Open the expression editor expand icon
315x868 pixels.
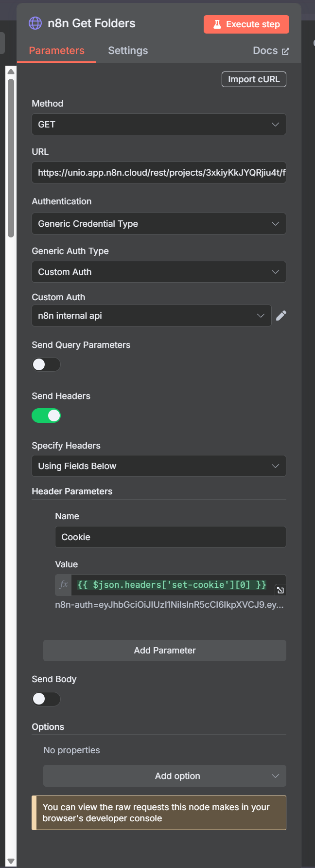tap(280, 590)
